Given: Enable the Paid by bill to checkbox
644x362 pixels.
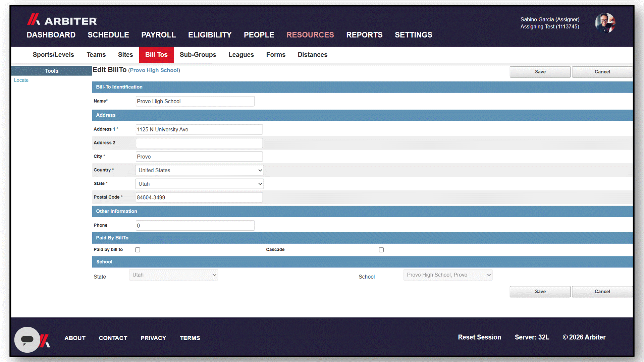Looking at the screenshot, I should (138, 250).
